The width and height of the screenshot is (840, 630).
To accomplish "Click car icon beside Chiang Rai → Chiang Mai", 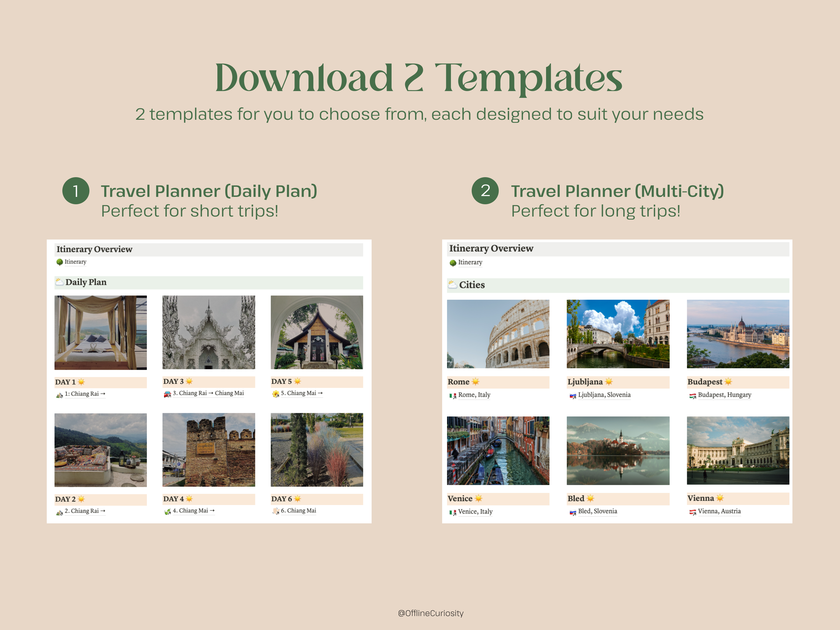I will [167, 394].
